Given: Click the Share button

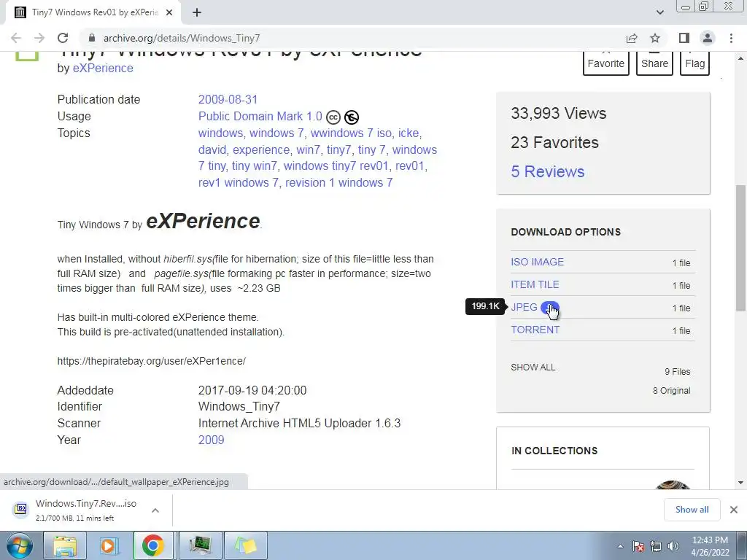Looking at the screenshot, I should tap(654, 63).
